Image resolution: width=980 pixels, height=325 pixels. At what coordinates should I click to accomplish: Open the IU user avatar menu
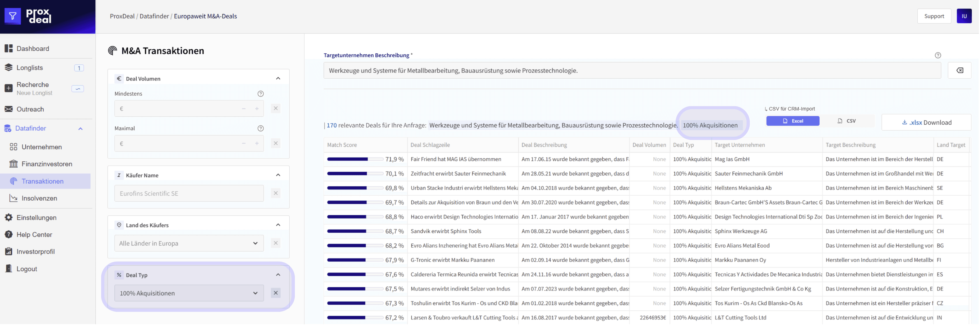(x=964, y=16)
